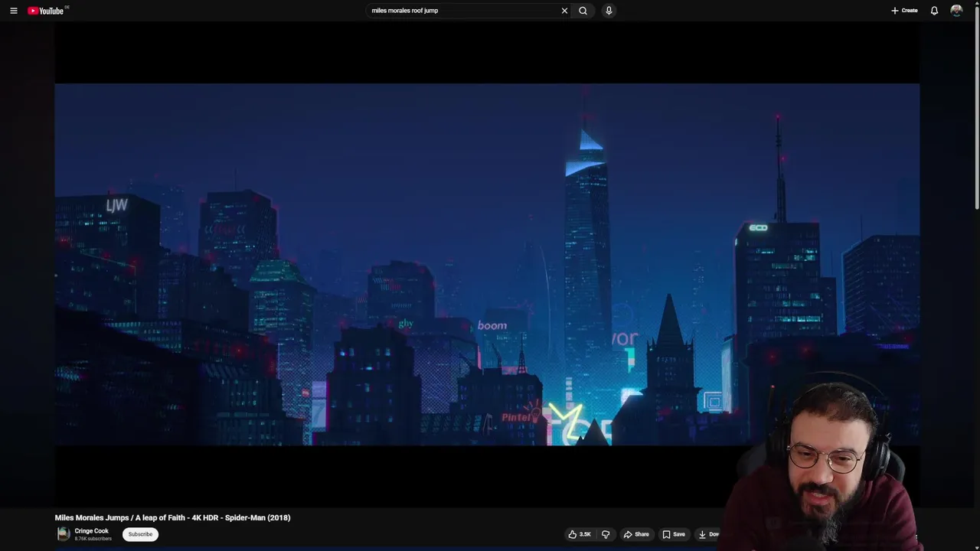The width and height of the screenshot is (980, 551).
Task: Open the notifications bell
Action: [934, 11]
